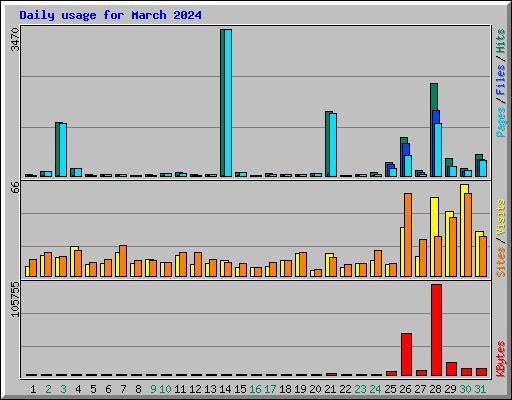Click the cyan Pages bar for day 3
Screen dimensions: 512x400
63,150
